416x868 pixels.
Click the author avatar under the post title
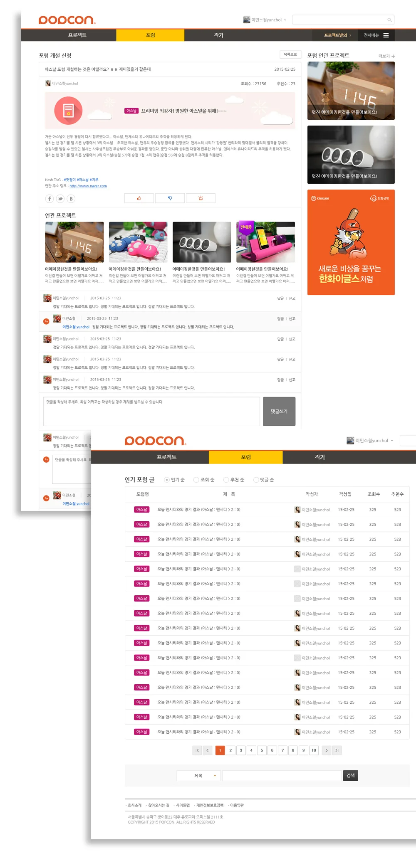pos(48,83)
